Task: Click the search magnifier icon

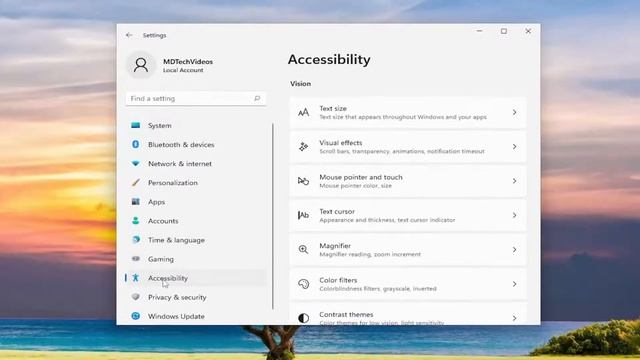Action: point(257,98)
